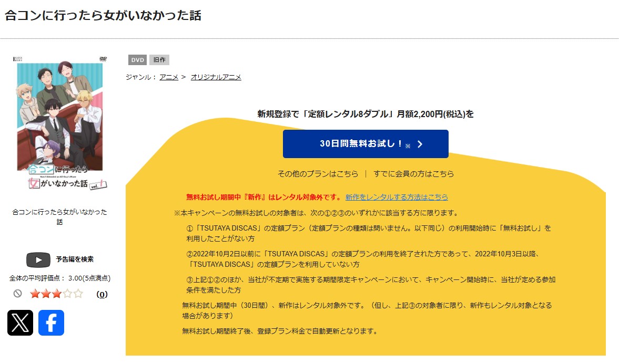
Task: Open the review count (0) link
Action: pos(102,294)
